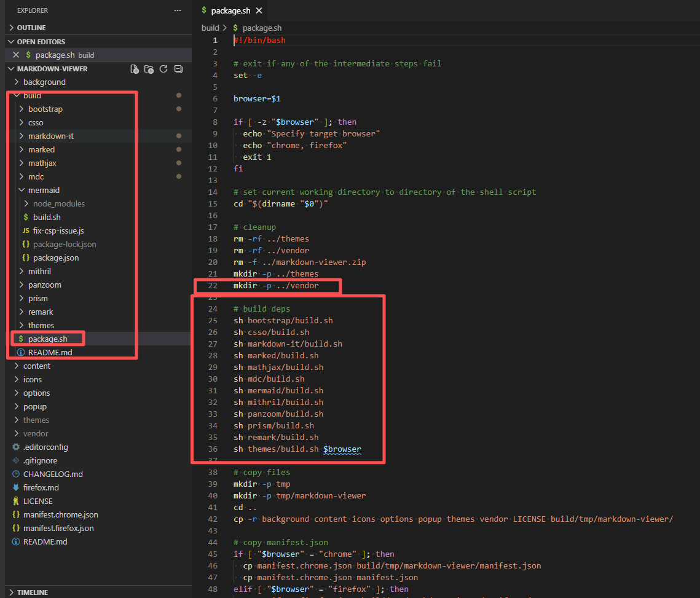Click the #!/bin/bash shebang on line 1
Viewport: 700px width, 598px height.
(259, 40)
